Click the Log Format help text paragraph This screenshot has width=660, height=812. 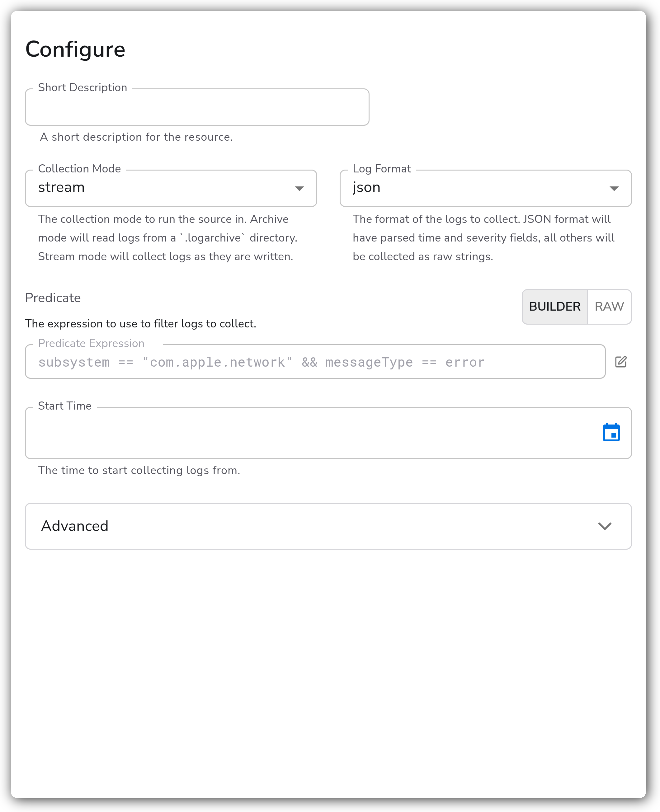pos(483,237)
